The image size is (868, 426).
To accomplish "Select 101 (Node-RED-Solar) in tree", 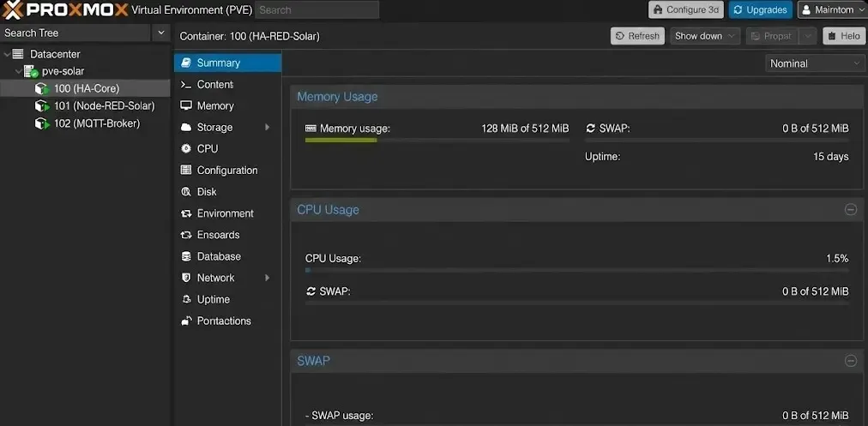I will 85,105.
